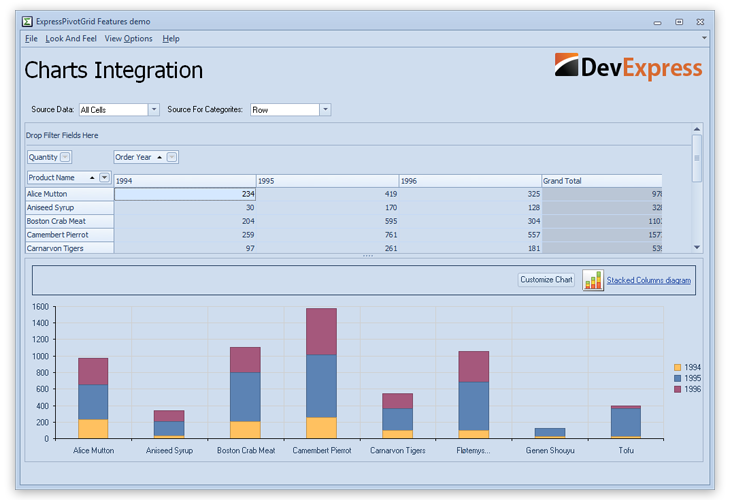
Task: Click the cell with value 419
Action: tap(327, 194)
